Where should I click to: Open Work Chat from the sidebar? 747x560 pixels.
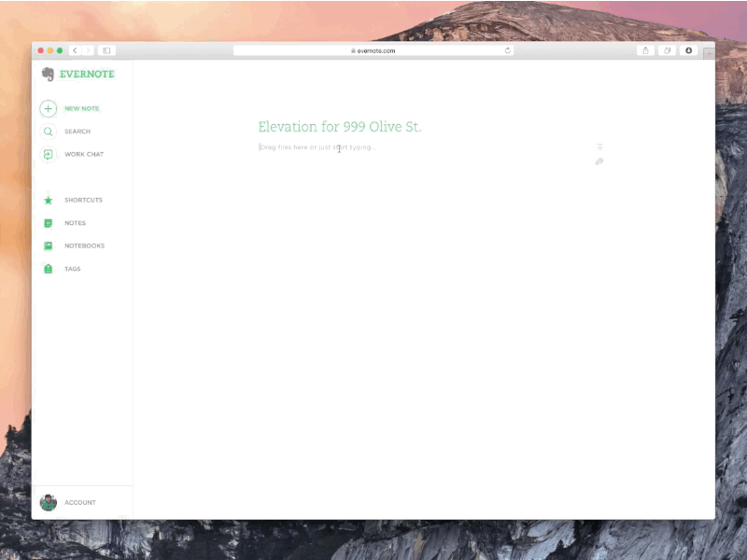point(48,155)
